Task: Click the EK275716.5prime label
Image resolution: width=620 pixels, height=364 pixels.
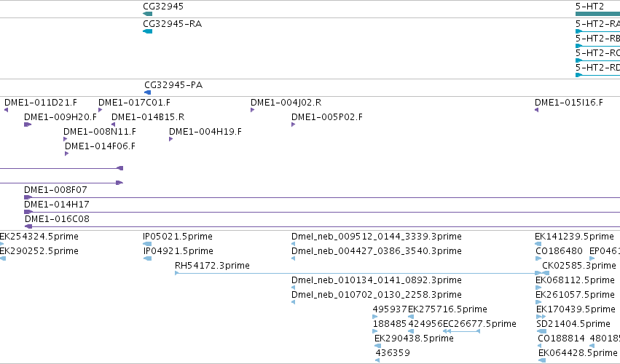Action: tap(447, 309)
